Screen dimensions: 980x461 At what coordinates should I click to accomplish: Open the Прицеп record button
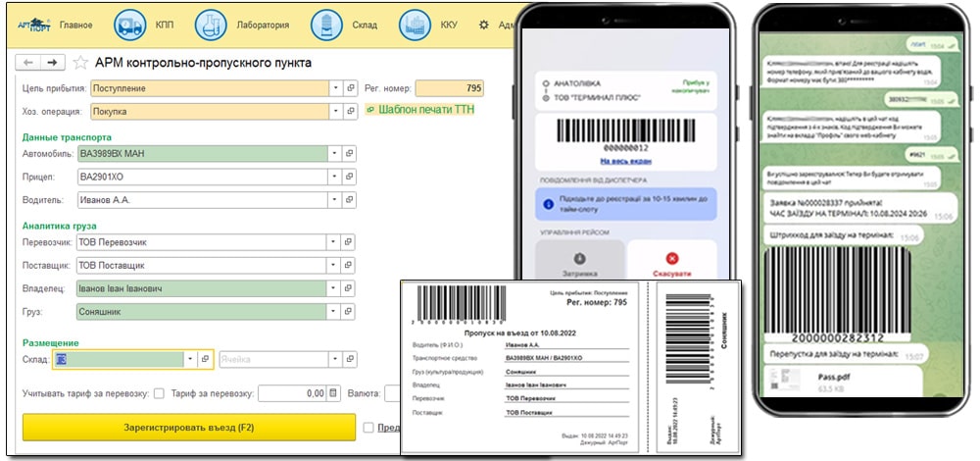point(350,177)
